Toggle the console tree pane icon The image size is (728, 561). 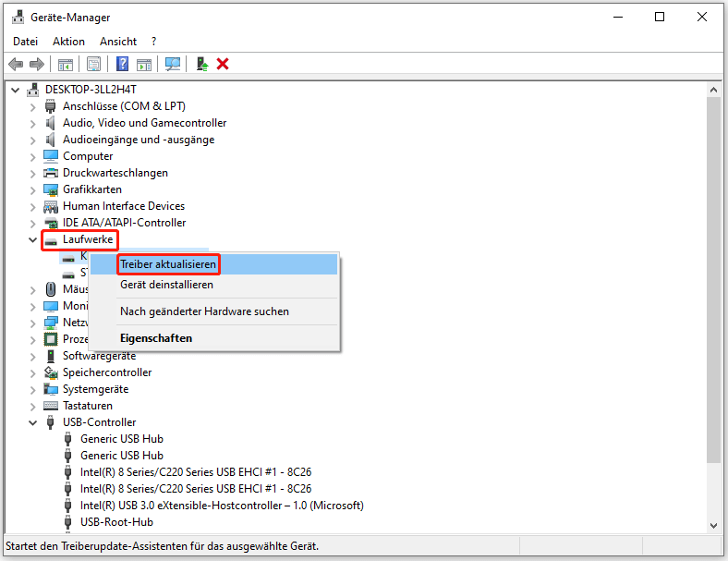pos(66,64)
